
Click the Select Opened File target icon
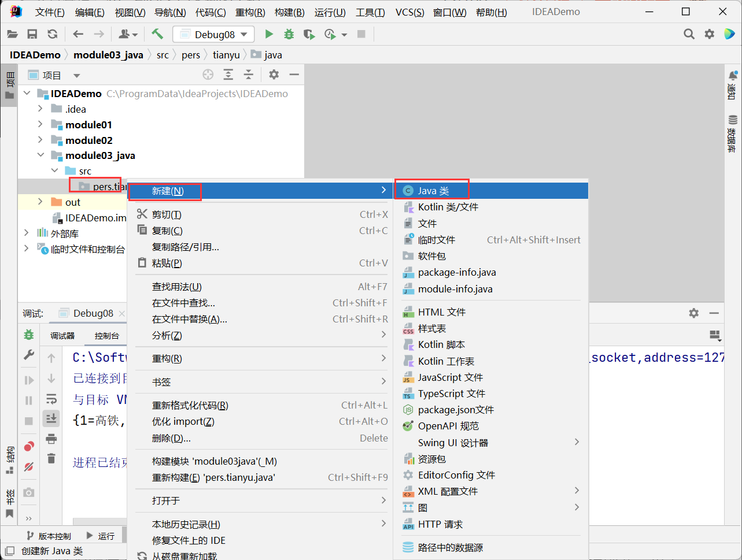[208, 75]
